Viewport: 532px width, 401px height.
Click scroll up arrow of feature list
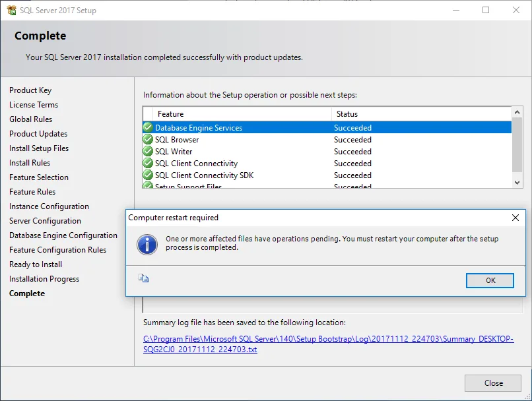tap(517, 112)
